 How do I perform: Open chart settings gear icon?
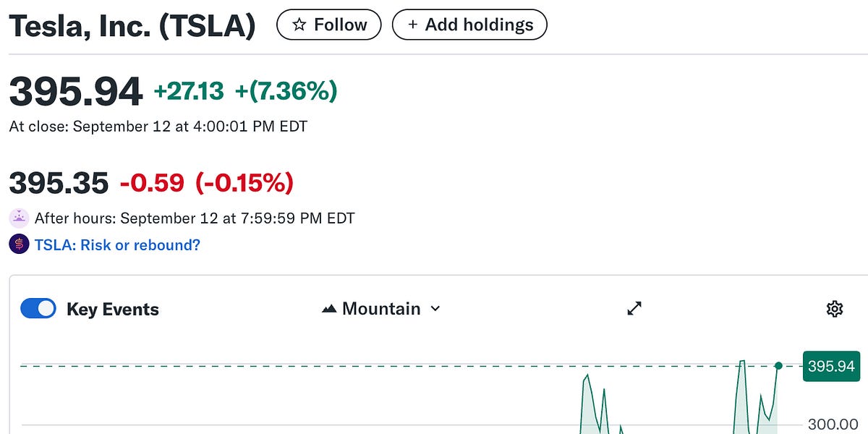tap(835, 309)
